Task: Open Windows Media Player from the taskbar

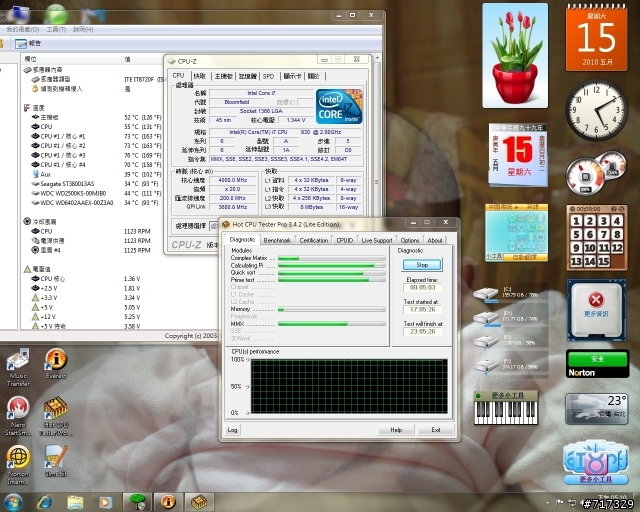Action: coord(105,503)
